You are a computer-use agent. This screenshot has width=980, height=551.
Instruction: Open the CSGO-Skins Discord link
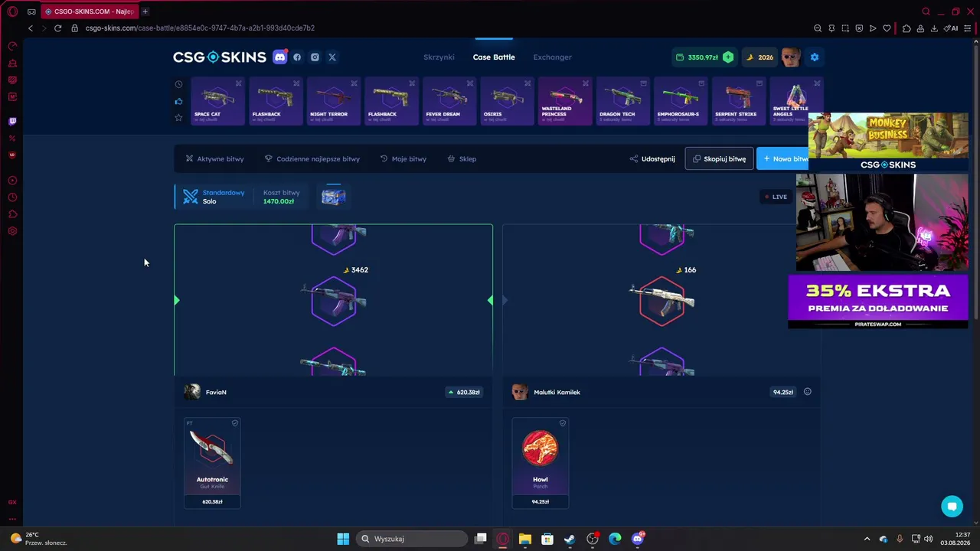pos(280,57)
